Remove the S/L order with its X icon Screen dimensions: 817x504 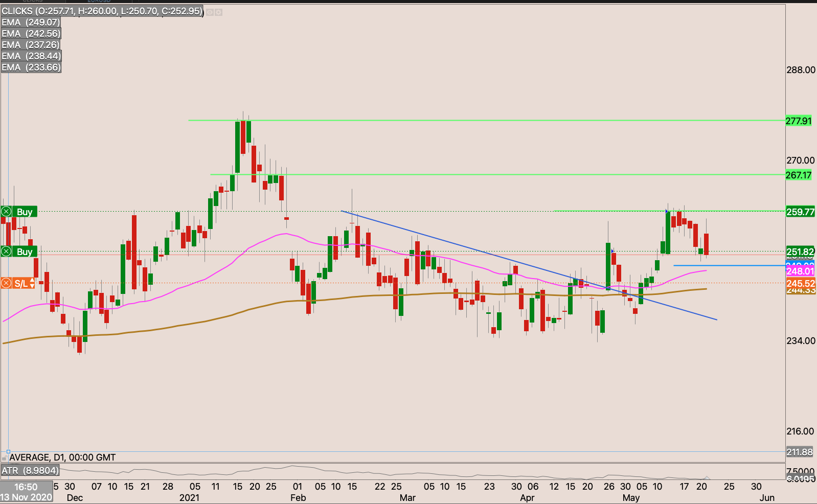click(7, 283)
